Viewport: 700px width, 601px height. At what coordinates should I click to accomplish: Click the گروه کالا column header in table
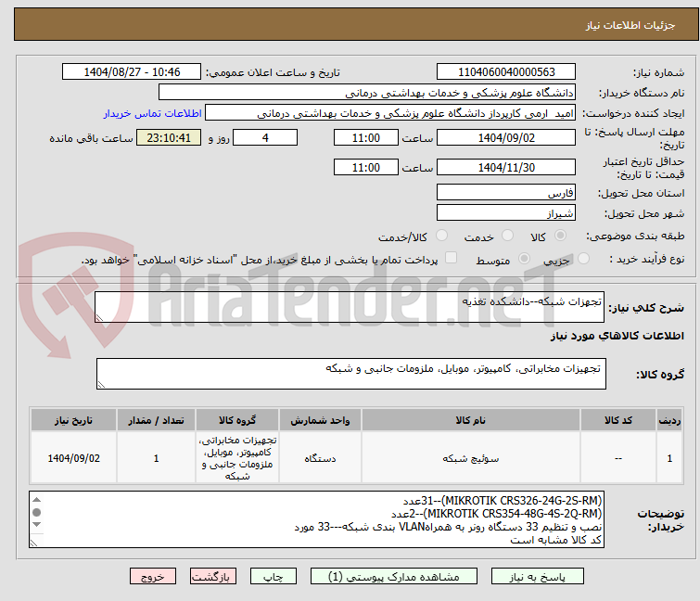point(237,420)
